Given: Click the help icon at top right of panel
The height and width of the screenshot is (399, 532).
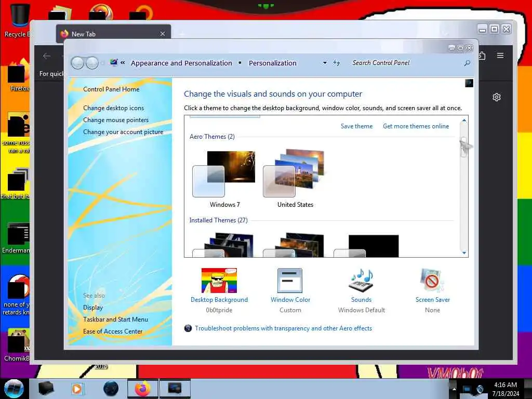Looking at the screenshot, I should pyautogui.click(x=469, y=83).
